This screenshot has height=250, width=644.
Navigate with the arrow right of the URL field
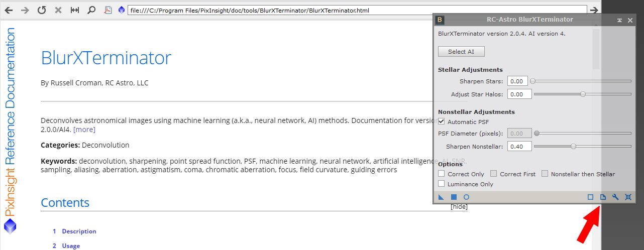click(594, 10)
